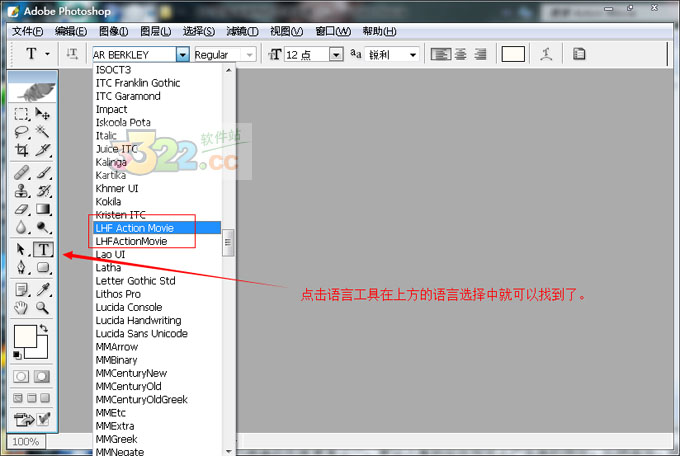680x456 pixels.
Task: Click the text color swatch
Action: pos(513,54)
